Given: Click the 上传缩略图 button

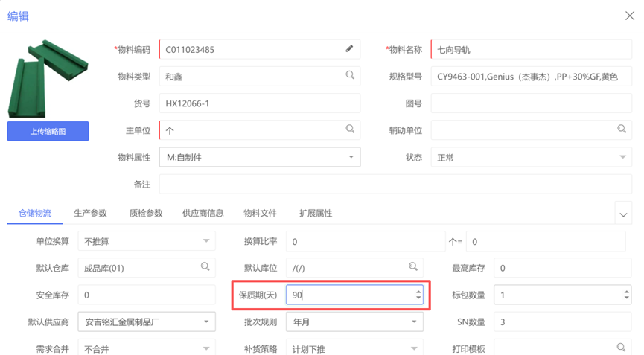Looking at the screenshot, I should [x=48, y=132].
